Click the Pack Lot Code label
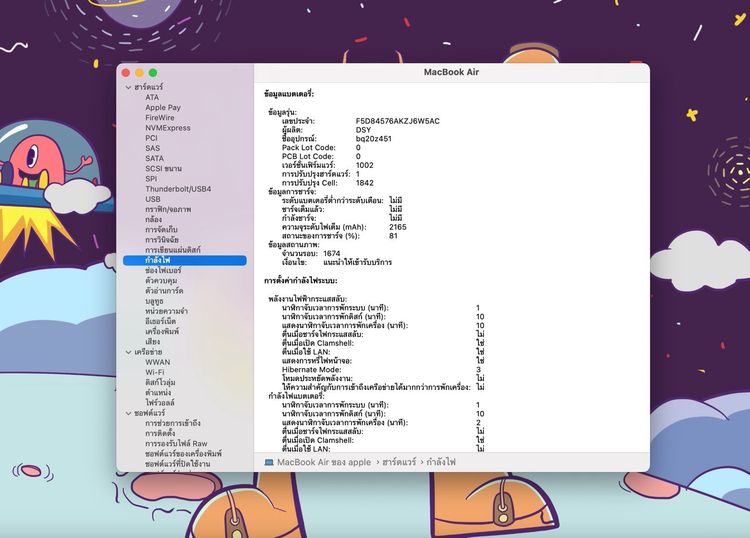 coord(309,148)
